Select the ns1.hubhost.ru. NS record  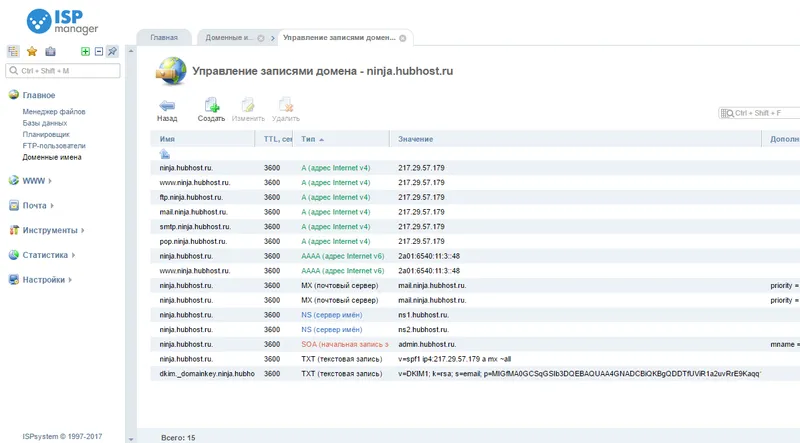click(475, 315)
